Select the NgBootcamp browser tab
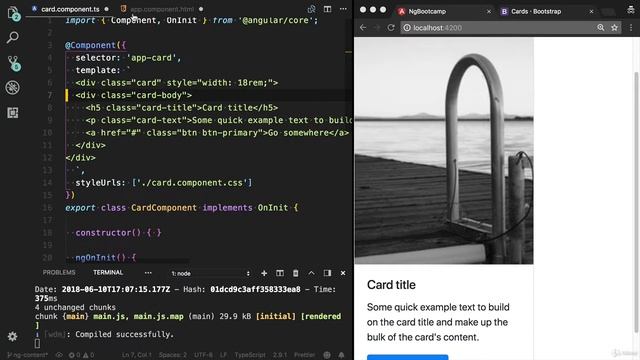 [445, 11]
